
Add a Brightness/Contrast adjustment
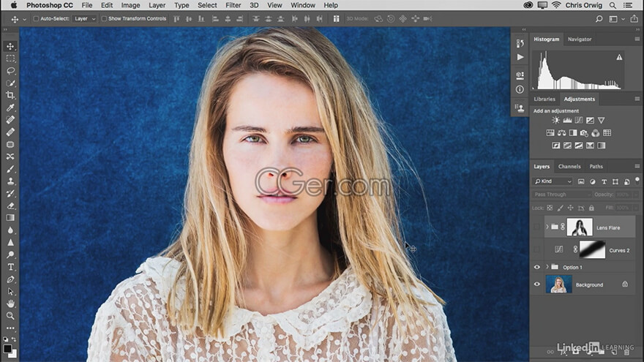tap(555, 120)
